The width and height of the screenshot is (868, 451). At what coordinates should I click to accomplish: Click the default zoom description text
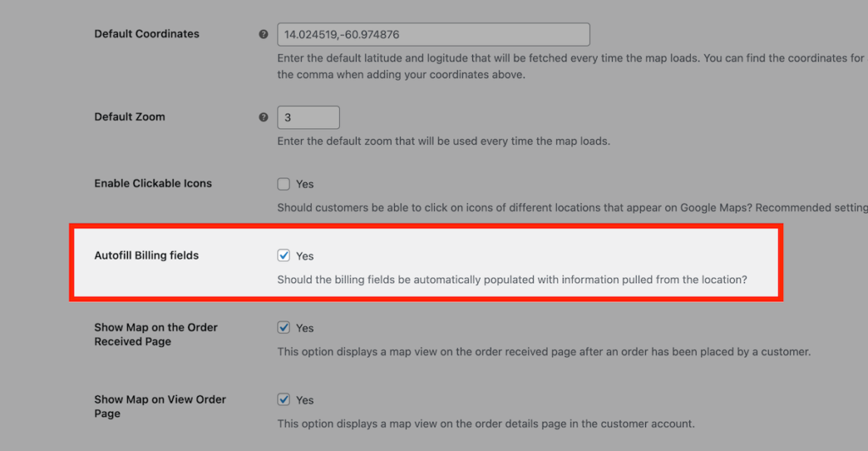coord(443,141)
